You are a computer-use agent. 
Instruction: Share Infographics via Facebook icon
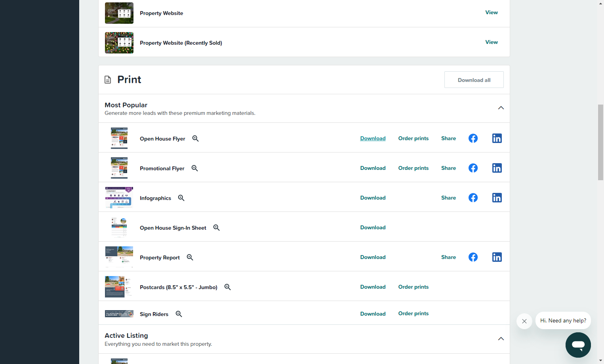coord(473,198)
